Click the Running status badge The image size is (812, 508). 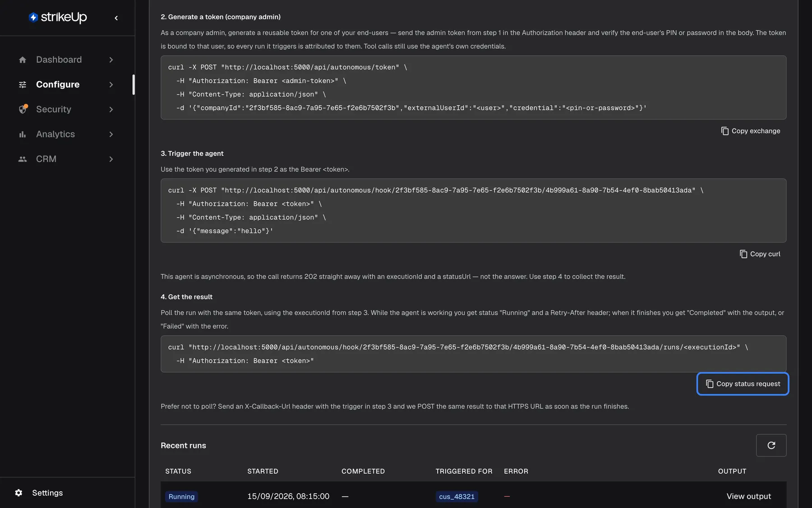tap(181, 497)
